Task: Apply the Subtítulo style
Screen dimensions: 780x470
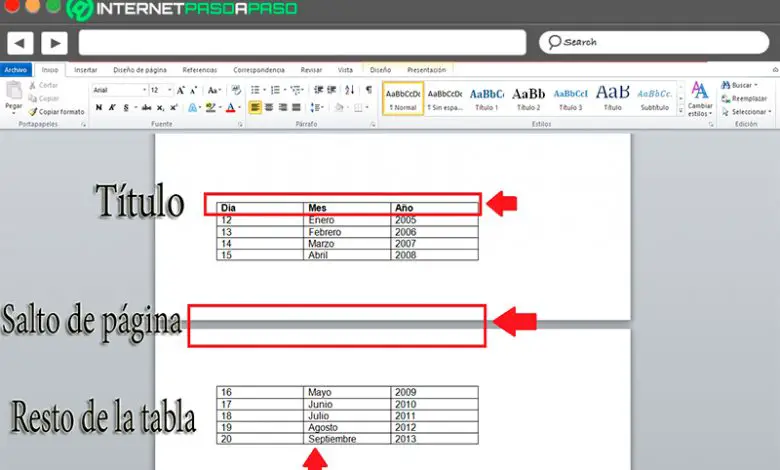Action: [655, 98]
